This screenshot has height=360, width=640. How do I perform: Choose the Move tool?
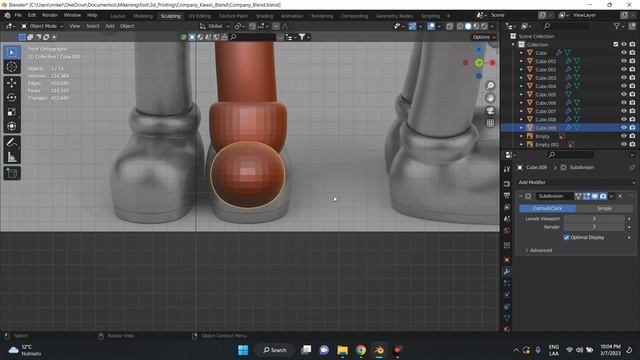[12, 83]
